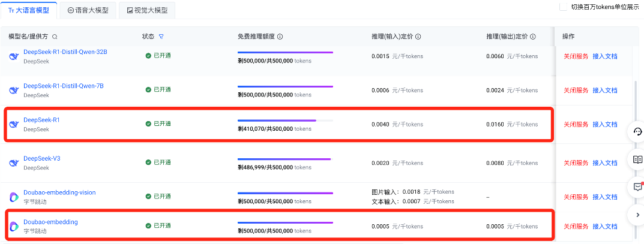The height and width of the screenshot is (244, 644).
Task: Open the customer service headset icon
Action: (x=637, y=132)
